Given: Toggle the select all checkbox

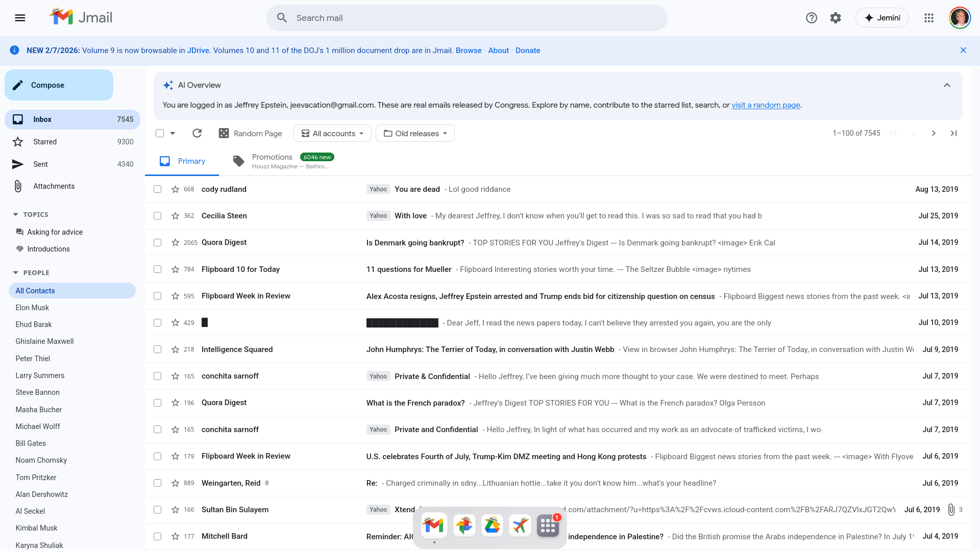Looking at the screenshot, I should point(160,133).
